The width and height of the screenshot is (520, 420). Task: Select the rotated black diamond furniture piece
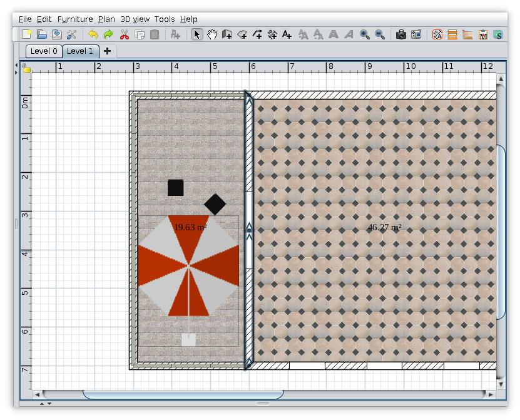(x=215, y=204)
